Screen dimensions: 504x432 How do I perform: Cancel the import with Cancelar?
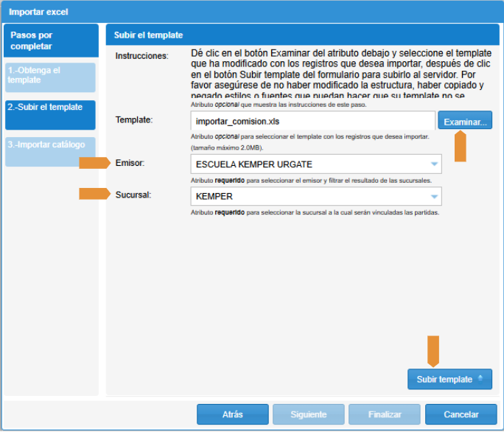click(x=461, y=415)
